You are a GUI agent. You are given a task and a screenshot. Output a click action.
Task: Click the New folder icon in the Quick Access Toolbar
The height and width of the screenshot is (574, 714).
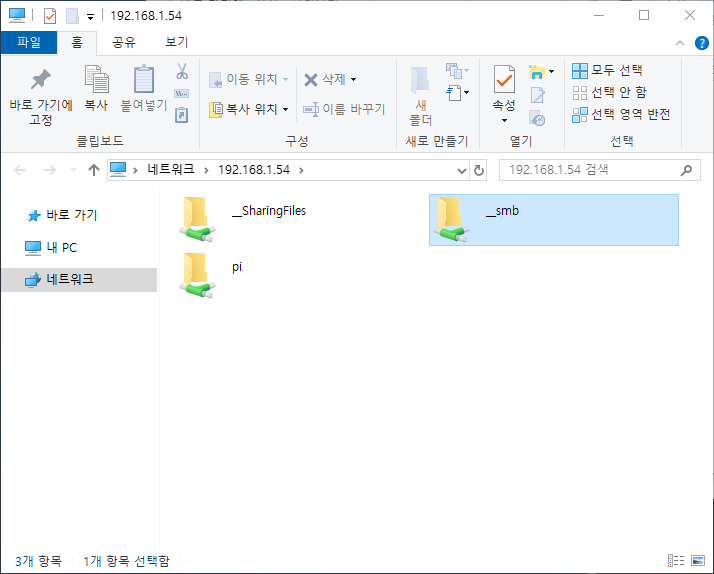coord(72,16)
